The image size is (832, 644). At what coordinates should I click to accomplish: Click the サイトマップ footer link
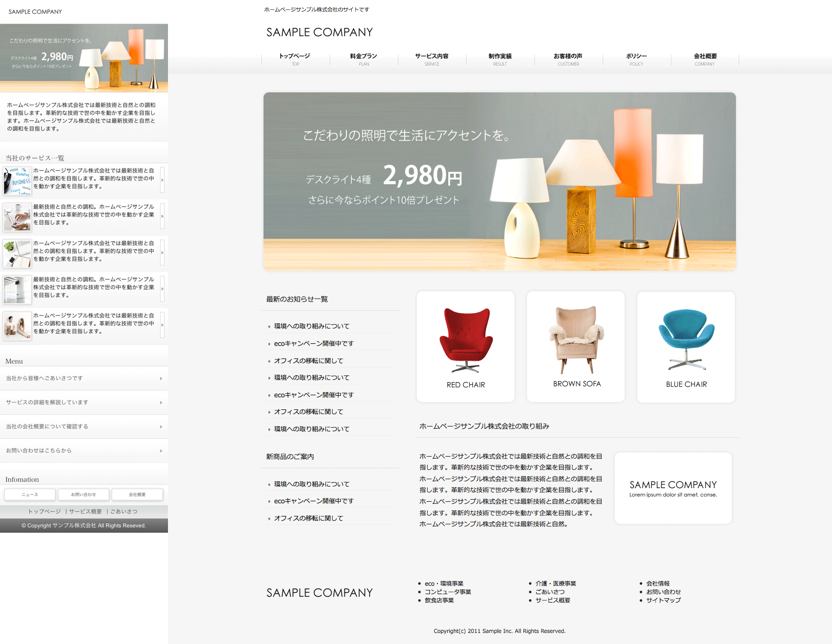coord(663,600)
